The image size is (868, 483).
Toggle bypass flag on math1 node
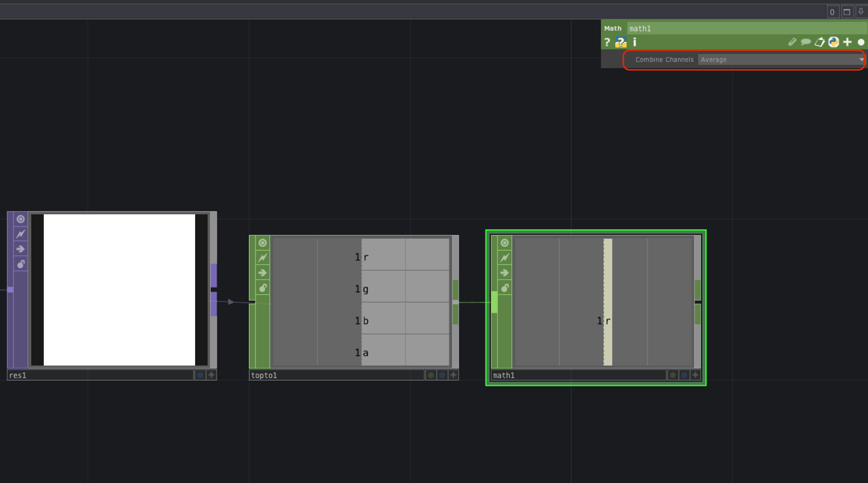click(x=505, y=258)
